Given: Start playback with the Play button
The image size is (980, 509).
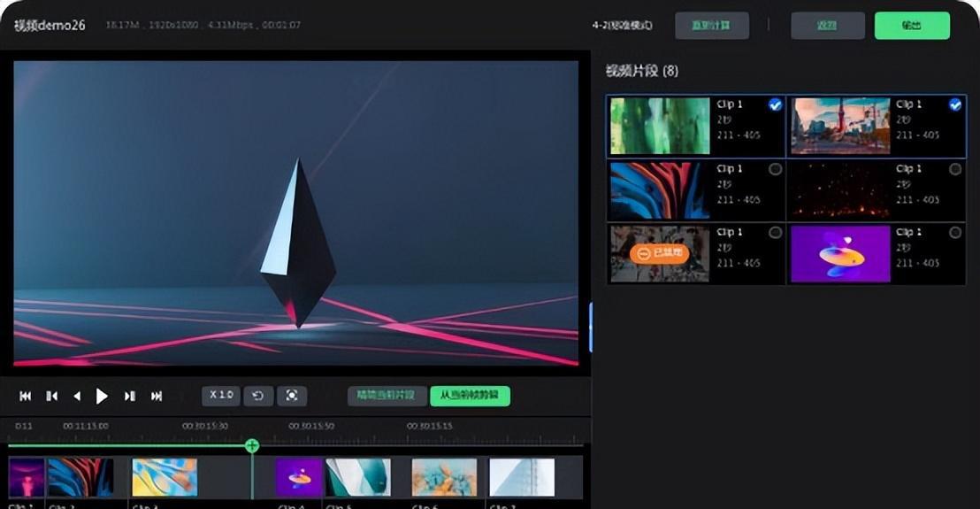Looking at the screenshot, I should pos(101,396).
